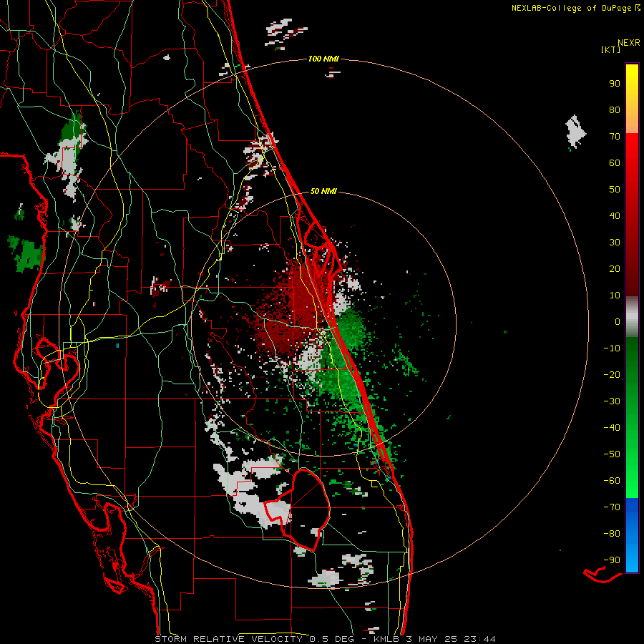644x644 pixels.
Task: Pick the blue bottom segment of the color bar
Action: click(632, 535)
